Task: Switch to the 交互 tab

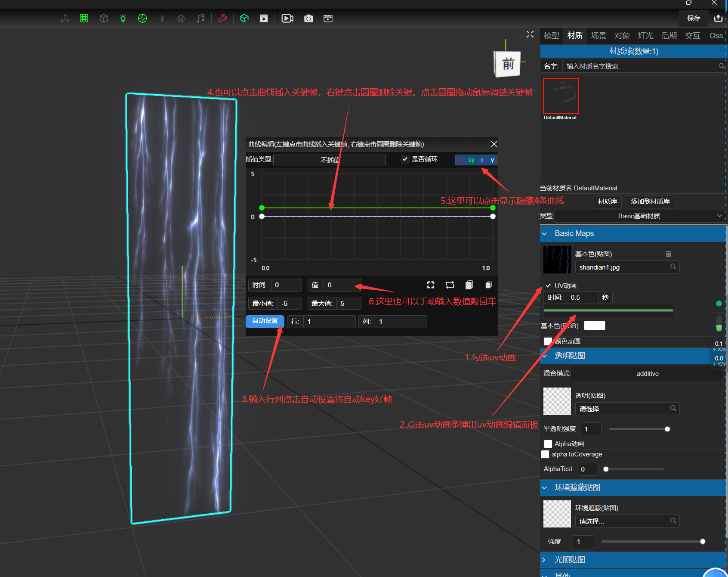Action: [x=692, y=35]
